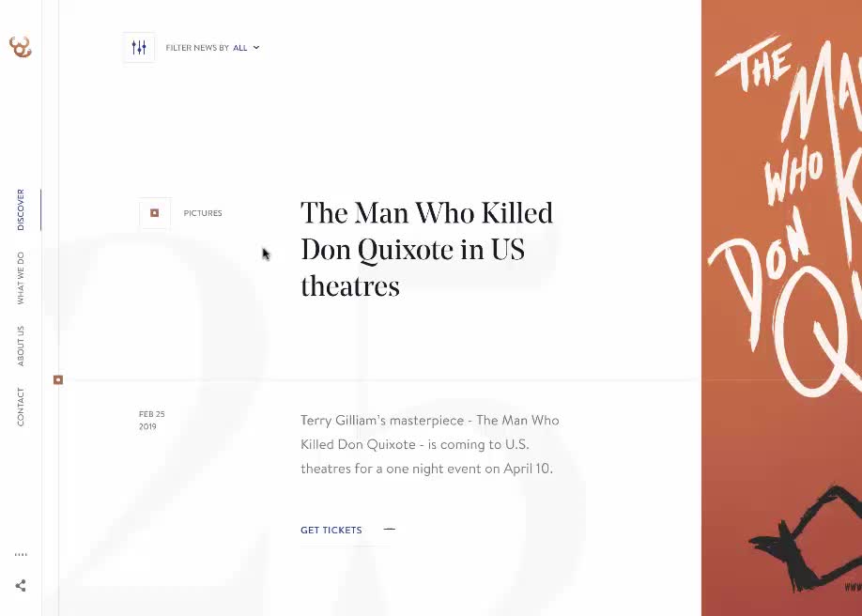The width and height of the screenshot is (862, 616).
Task: Open the Don Quixote poster image
Action: pyautogui.click(x=782, y=308)
